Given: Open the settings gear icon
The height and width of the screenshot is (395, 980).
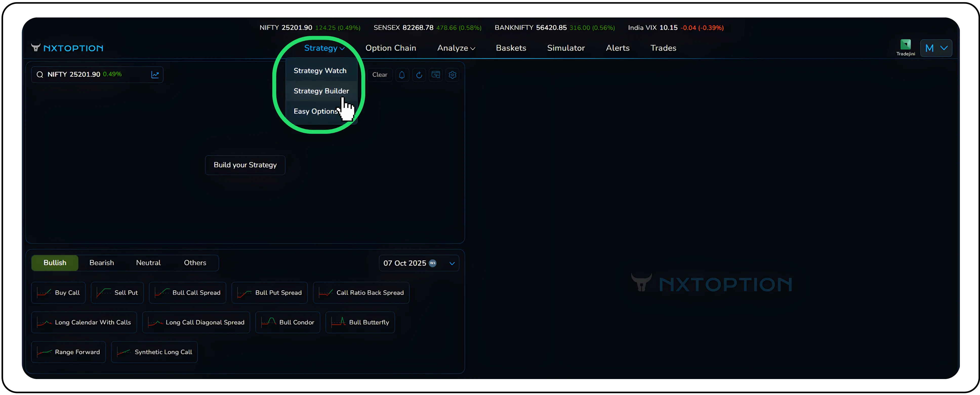Looking at the screenshot, I should 452,75.
